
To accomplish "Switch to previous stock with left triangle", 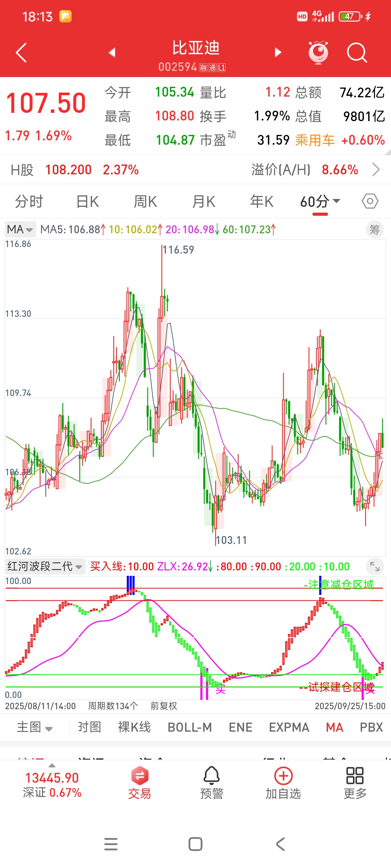I will pos(112,52).
